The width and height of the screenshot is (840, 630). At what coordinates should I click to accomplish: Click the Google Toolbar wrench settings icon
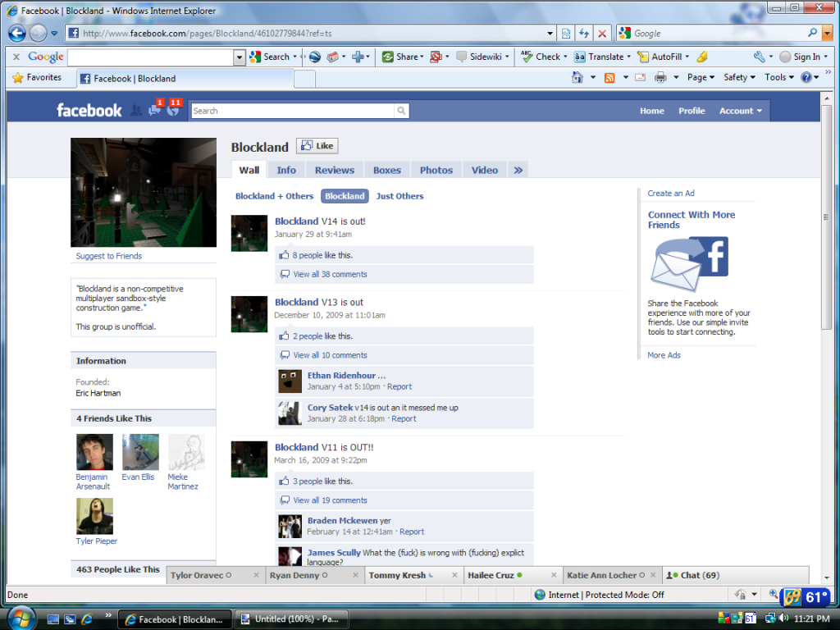point(759,57)
